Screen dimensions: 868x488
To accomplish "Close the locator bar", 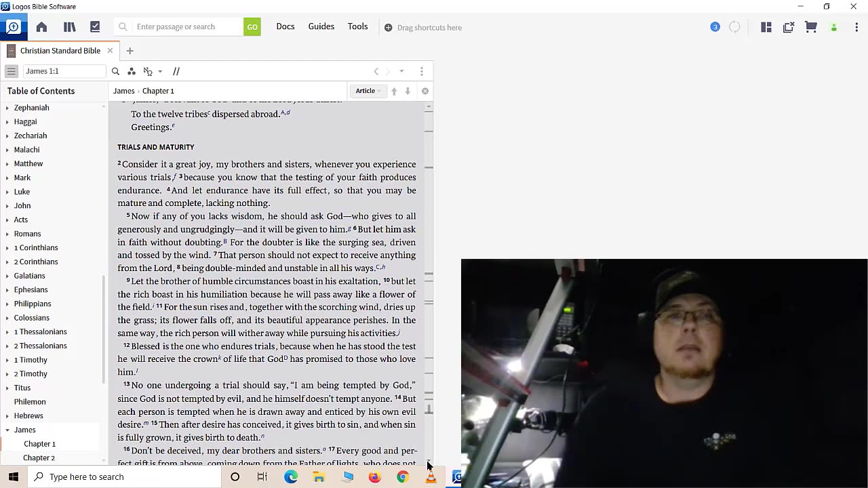I will 425,91.
